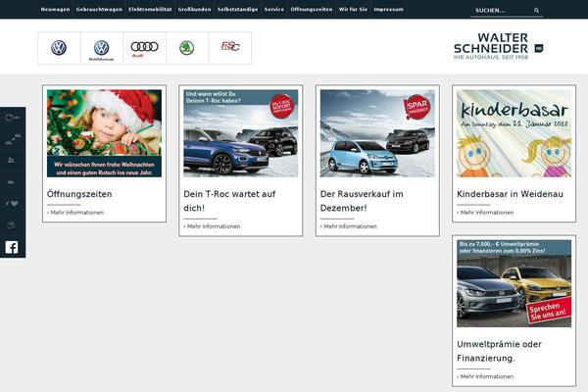Open 'Kinderbasar in Weidenau' title

point(510,194)
